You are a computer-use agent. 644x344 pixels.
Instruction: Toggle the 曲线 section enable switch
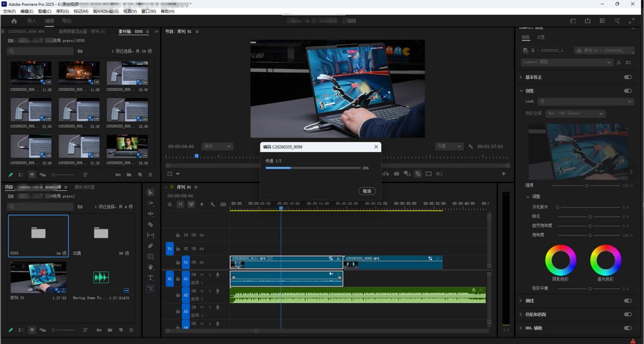click(x=627, y=301)
